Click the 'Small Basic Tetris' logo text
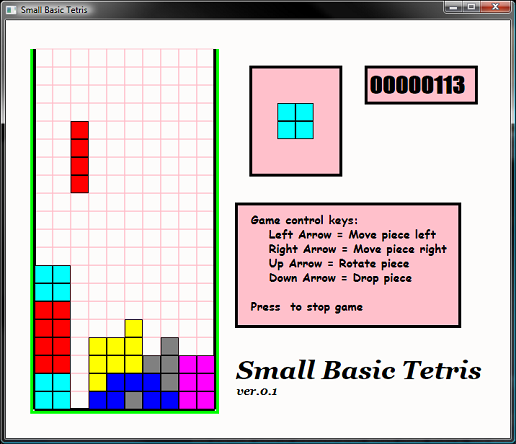This screenshot has width=516, height=444. pyautogui.click(x=359, y=370)
